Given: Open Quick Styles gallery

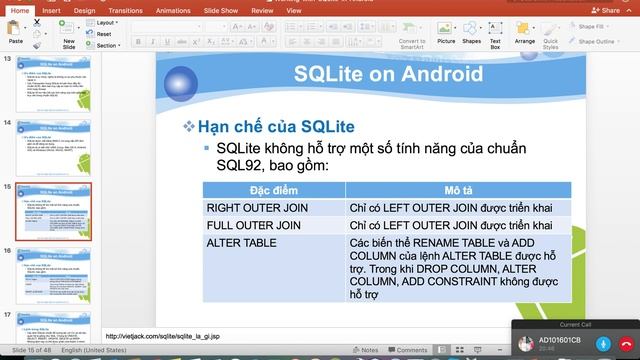Looking at the screenshot, I should click(550, 36).
